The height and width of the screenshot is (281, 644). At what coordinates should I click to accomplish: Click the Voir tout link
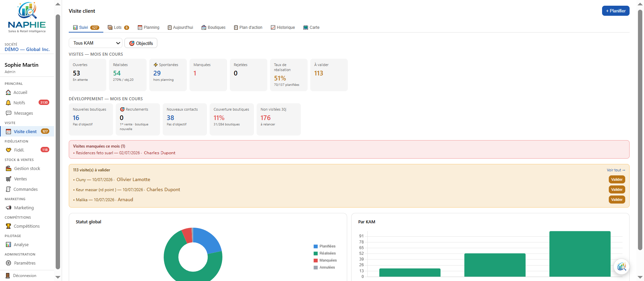[616, 170]
